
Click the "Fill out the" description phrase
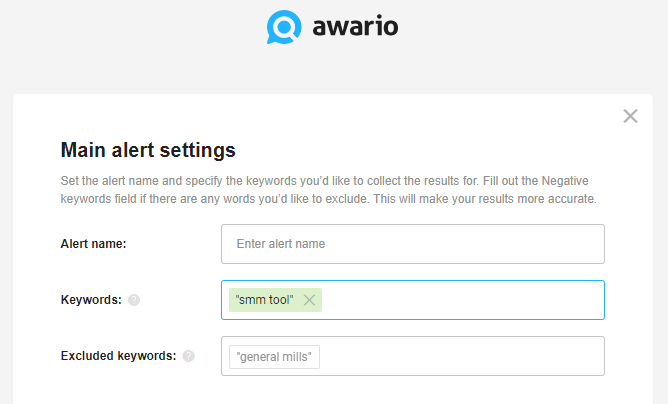tap(510, 181)
